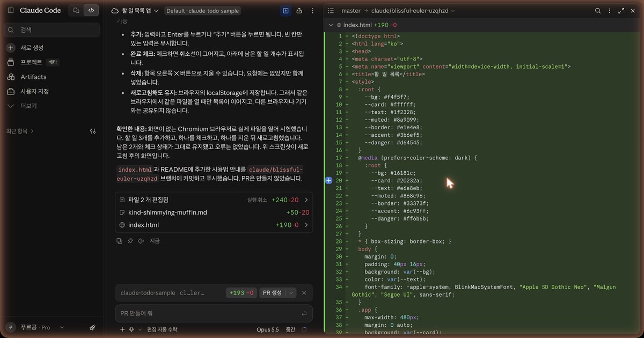Click the send enter arrow icon
Viewport: 644px width, 338px height.
tap(304, 313)
